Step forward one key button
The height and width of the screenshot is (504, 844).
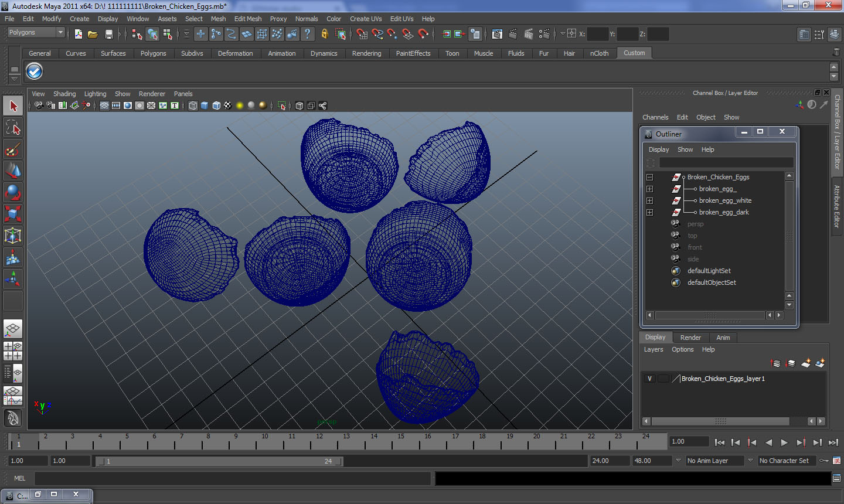click(x=801, y=442)
